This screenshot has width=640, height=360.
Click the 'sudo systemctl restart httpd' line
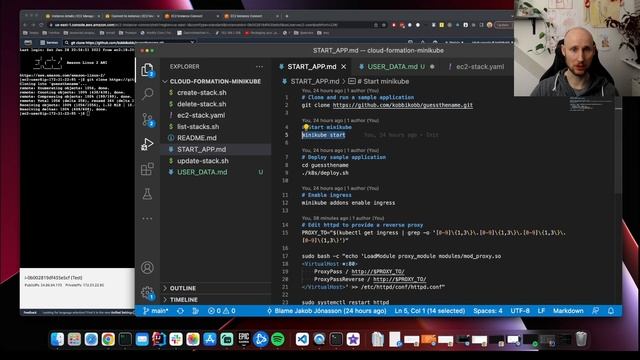(x=345, y=302)
